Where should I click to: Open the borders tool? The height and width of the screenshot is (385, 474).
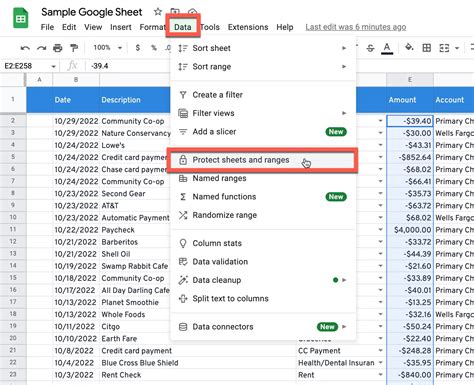tap(427, 48)
